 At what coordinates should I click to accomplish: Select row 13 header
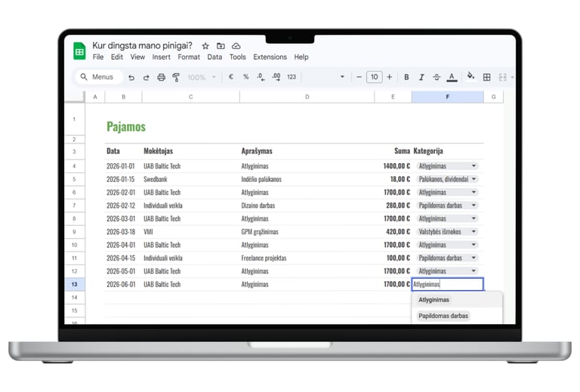[x=74, y=285]
